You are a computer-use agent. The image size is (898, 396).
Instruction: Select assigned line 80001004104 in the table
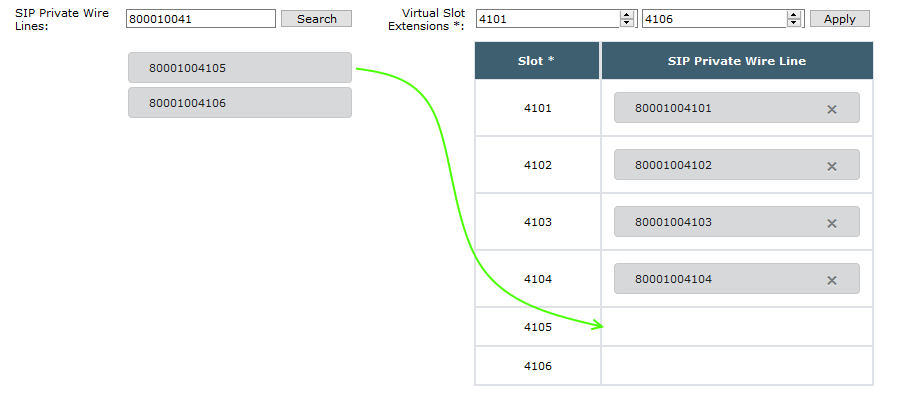pos(736,279)
